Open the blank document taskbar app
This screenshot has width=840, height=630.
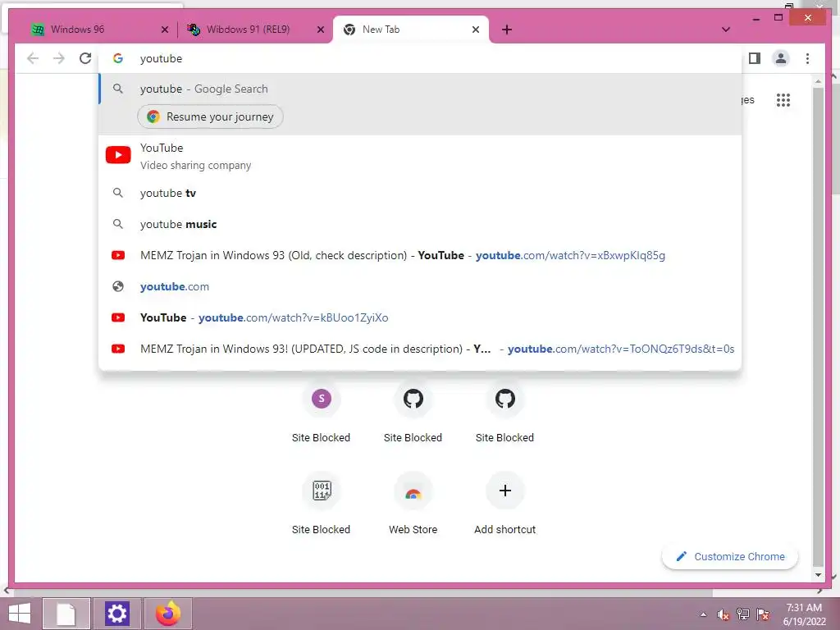tap(66, 614)
